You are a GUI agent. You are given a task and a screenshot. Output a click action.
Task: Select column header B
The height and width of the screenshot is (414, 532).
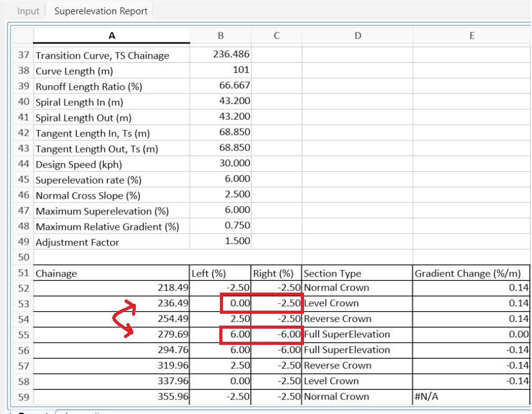click(x=220, y=35)
